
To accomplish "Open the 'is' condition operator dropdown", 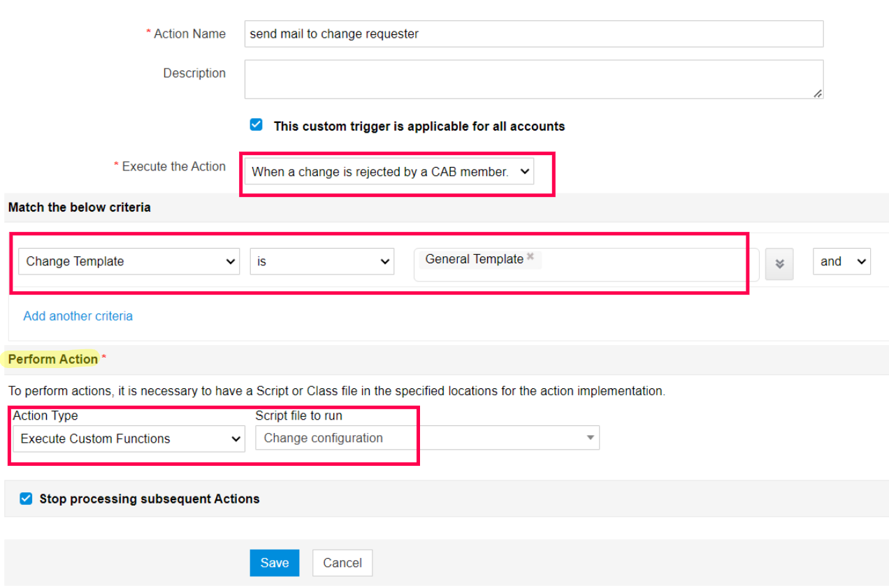I will pyautogui.click(x=321, y=262).
